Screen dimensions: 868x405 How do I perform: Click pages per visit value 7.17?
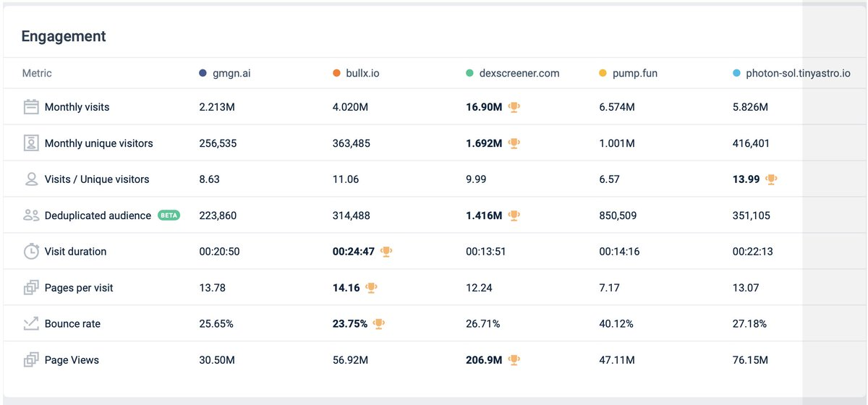pyautogui.click(x=610, y=288)
